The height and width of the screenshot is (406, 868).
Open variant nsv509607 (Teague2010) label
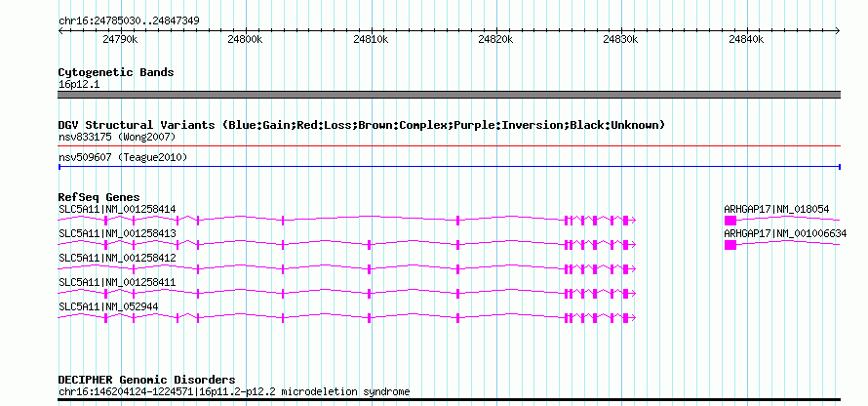(123, 158)
